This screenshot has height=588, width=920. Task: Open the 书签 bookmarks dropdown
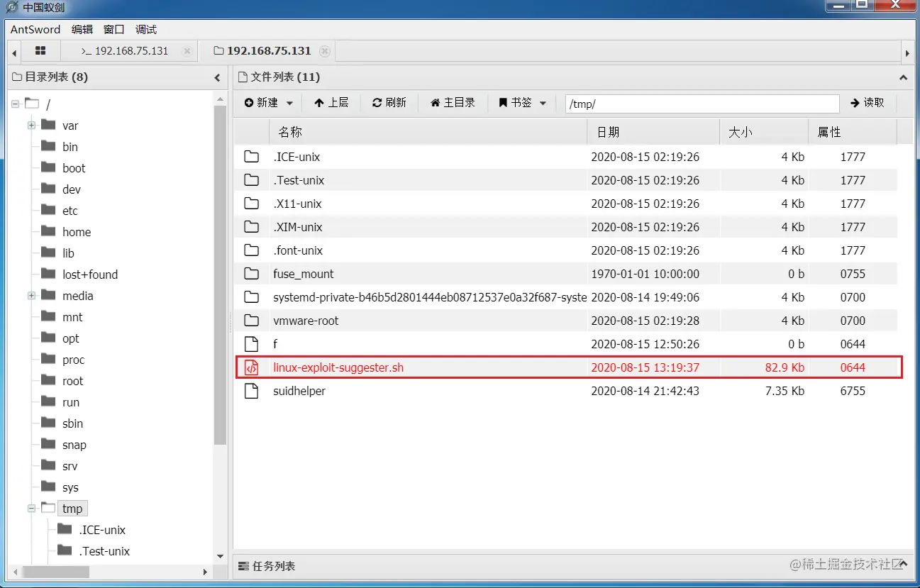pyautogui.click(x=521, y=102)
